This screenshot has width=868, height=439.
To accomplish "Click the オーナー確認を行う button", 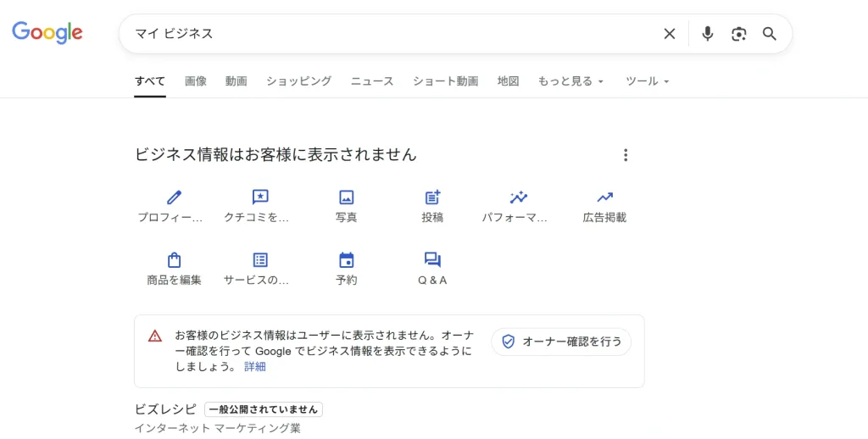I will [x=561, y=342].
